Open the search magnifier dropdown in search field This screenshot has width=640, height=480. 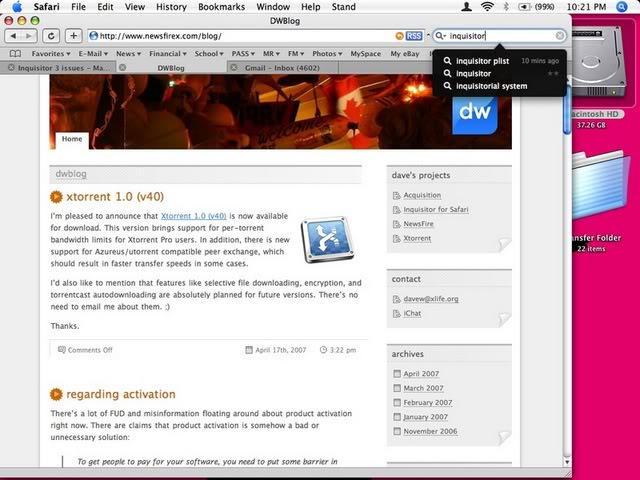tap(440, 36)
